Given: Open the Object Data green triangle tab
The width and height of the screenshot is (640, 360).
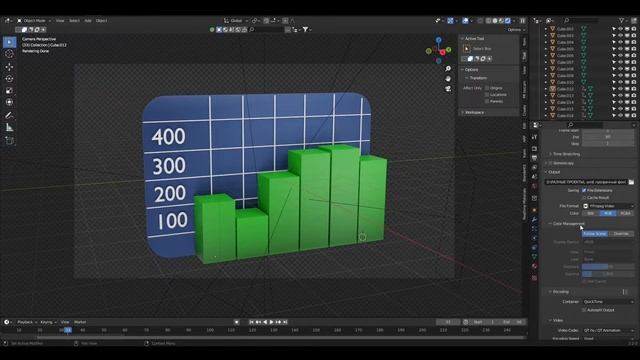Looking at the screenshot, I should coord(534,256).
